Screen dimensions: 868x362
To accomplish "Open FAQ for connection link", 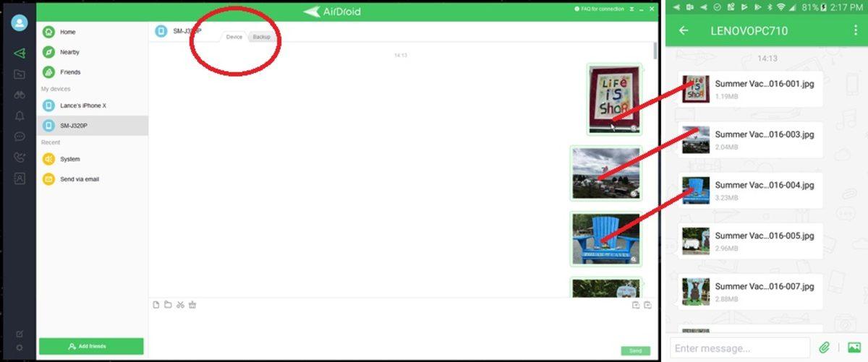I will point(600,9).
